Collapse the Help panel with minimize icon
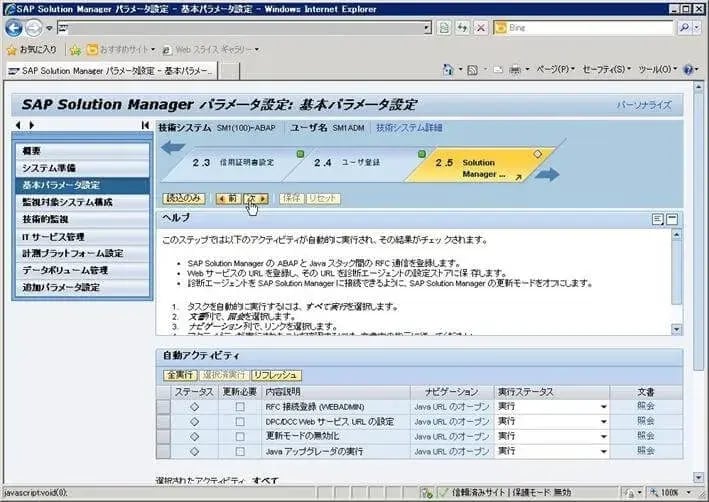Screen dimensions: 709x502 672,219
